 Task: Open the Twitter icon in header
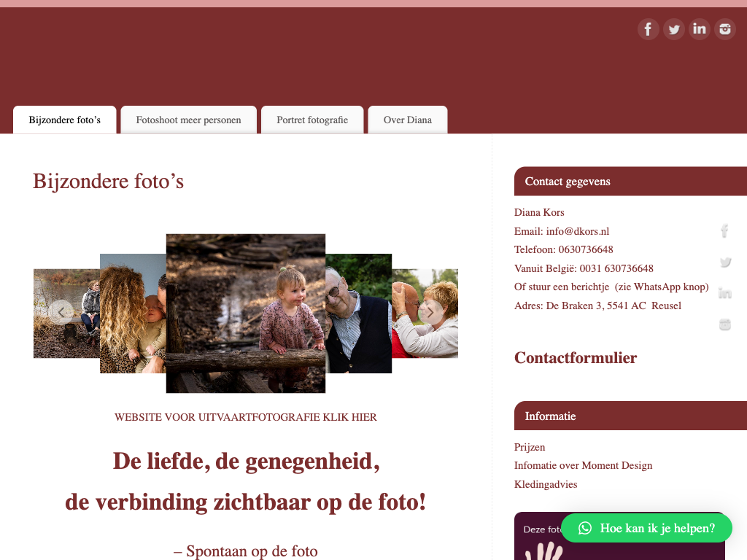[674, 29]
